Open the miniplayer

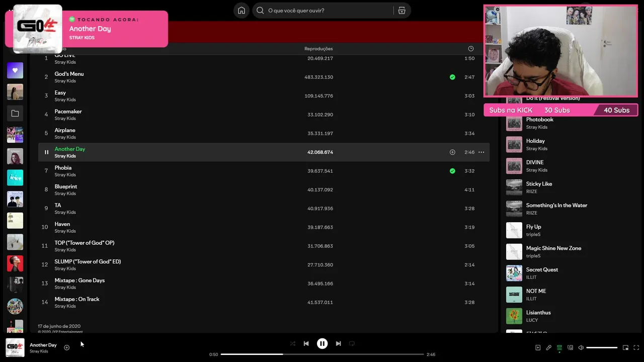[625, 347]
